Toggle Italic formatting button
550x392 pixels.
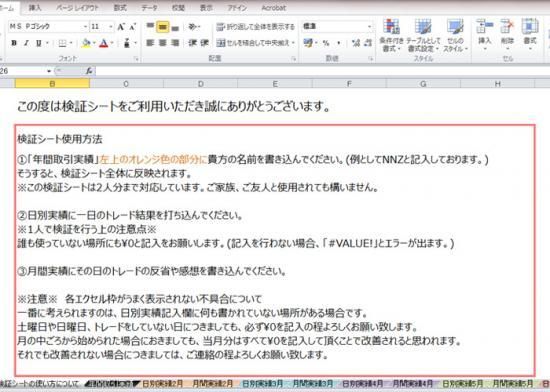[26, 43]
